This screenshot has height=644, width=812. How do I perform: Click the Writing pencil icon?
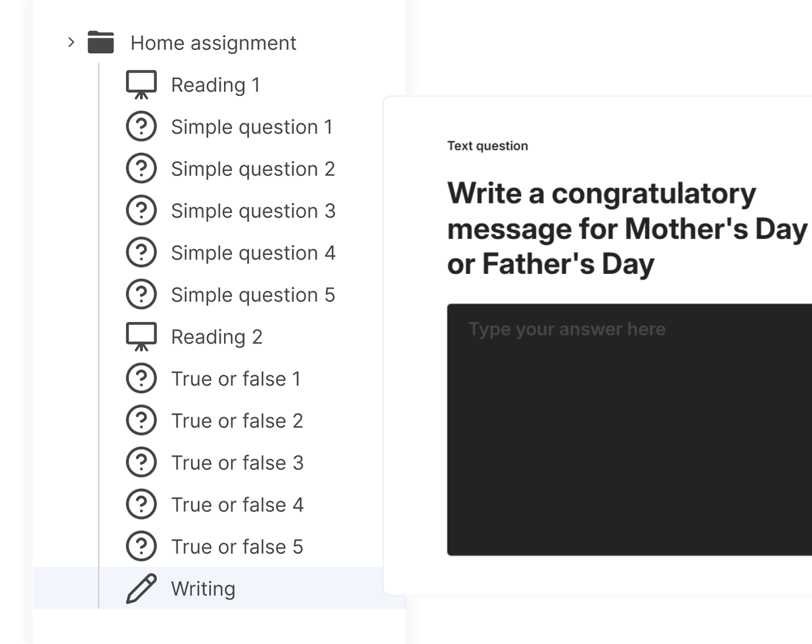[141, 589]
